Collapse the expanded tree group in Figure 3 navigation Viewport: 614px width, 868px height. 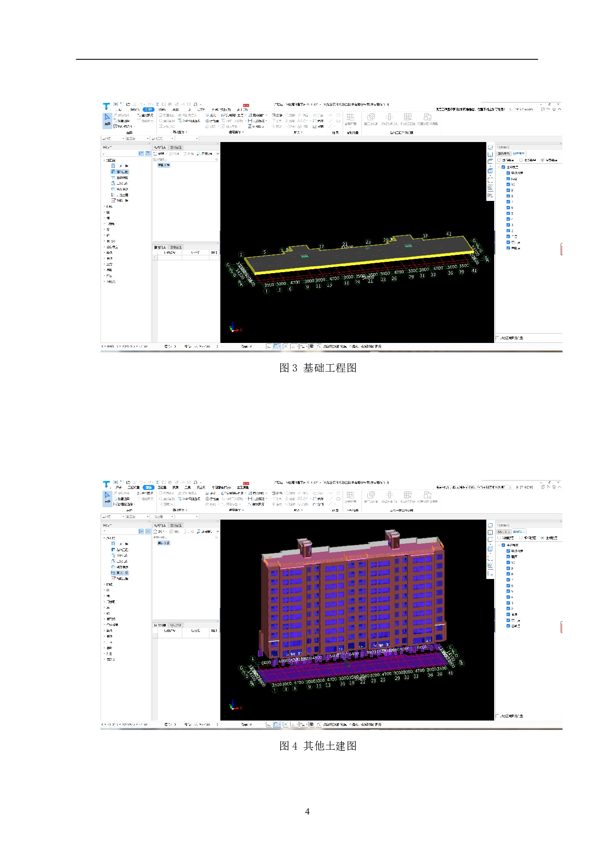point(104,160)
